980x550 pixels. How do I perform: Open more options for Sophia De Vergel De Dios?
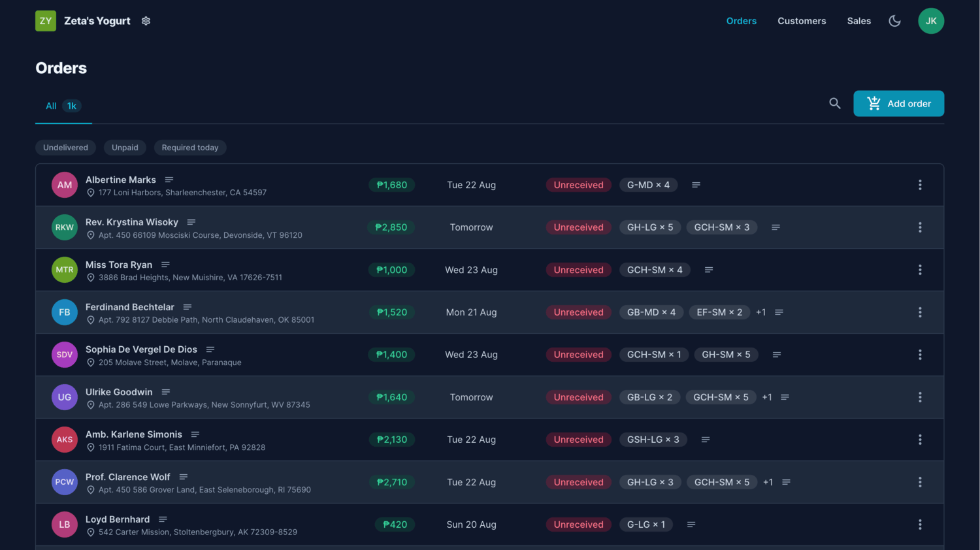(x=920, y=355)
